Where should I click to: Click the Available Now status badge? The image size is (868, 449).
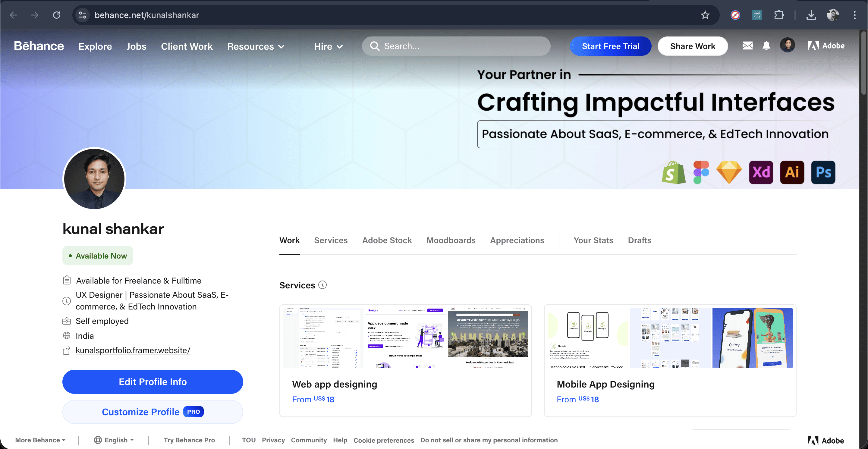(x=98, y=256)
